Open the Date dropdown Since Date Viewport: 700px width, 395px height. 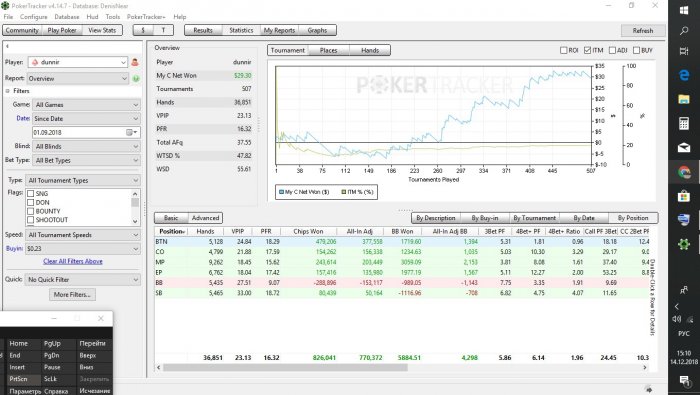[86, 119]
